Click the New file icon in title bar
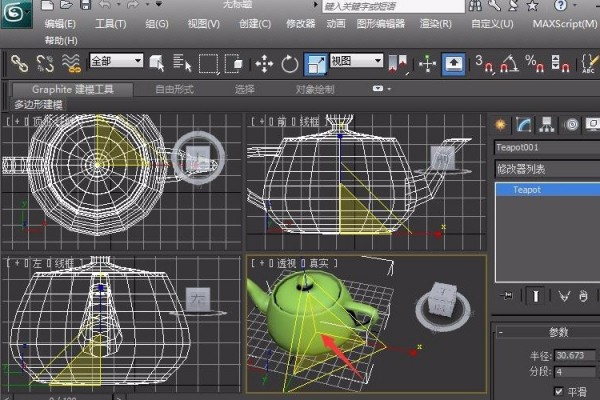This screenshot has width=600, height=400. click(47, 5)
